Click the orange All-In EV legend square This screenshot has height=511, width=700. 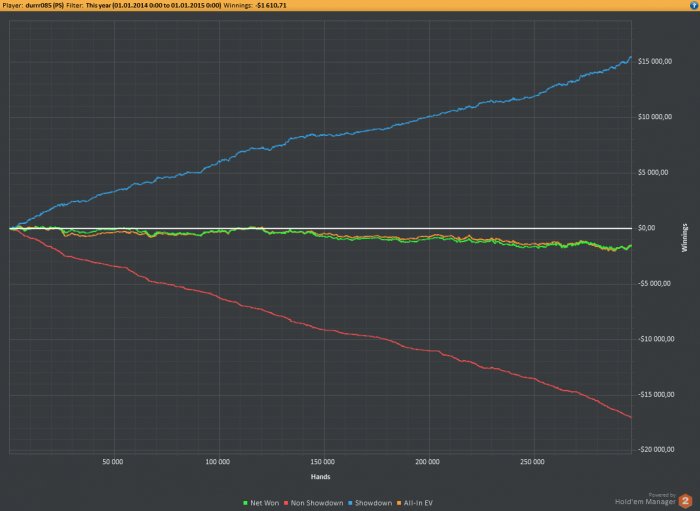pyautogui.click(x=399, y=503)
